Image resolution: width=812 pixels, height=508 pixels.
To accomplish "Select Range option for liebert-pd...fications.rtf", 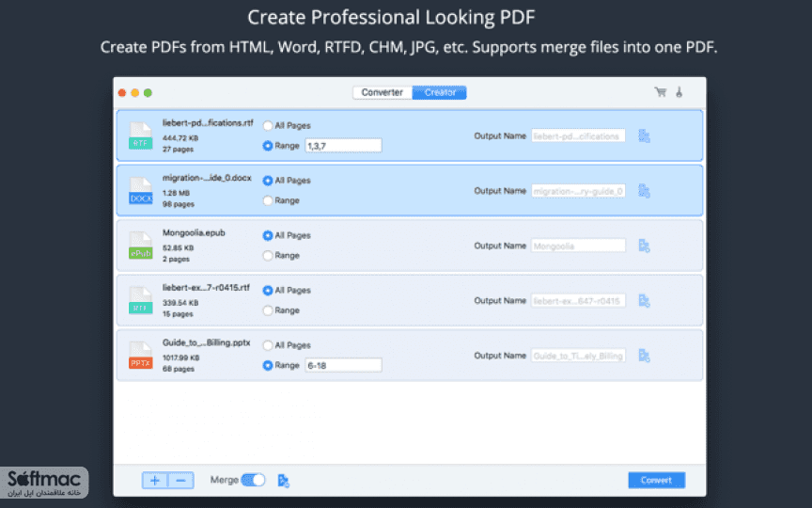I will coord(267,146).
